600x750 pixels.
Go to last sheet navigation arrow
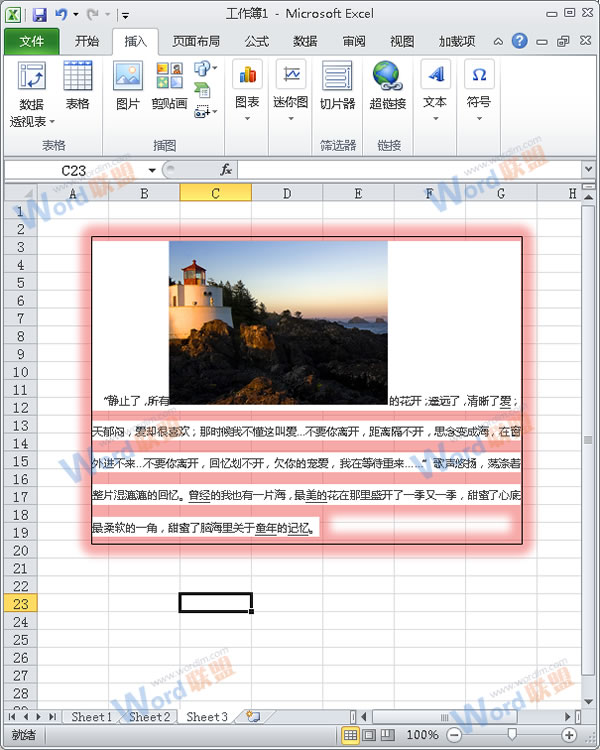point(53,717)
